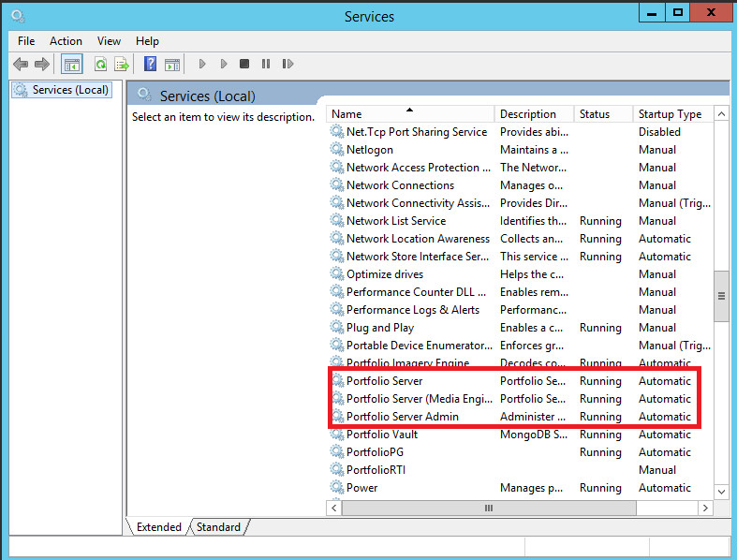Open the View menu

(x=109, y=41)
